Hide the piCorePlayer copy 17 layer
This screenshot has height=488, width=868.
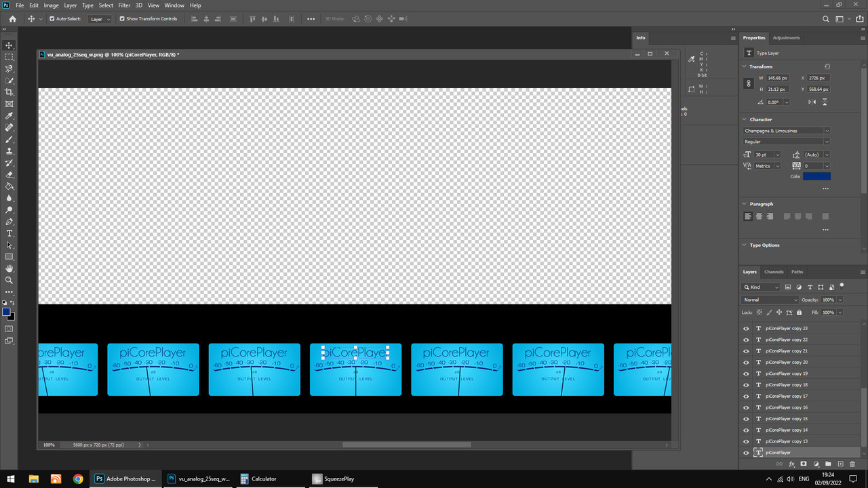[747, 396]
